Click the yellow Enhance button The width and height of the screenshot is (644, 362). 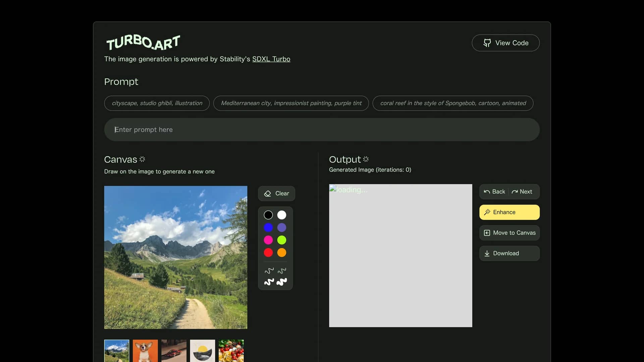pos(509,212)
